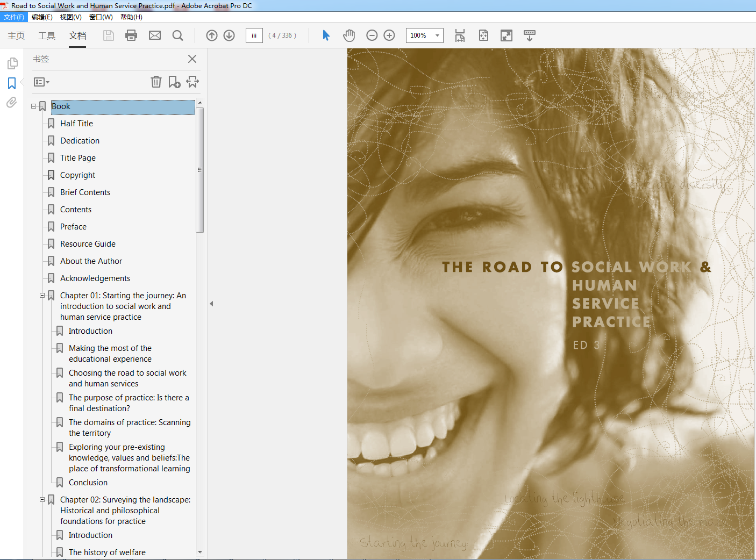Open the Contents bookmark
This screenshot has height=560, width=756.
tap(76, 210)
